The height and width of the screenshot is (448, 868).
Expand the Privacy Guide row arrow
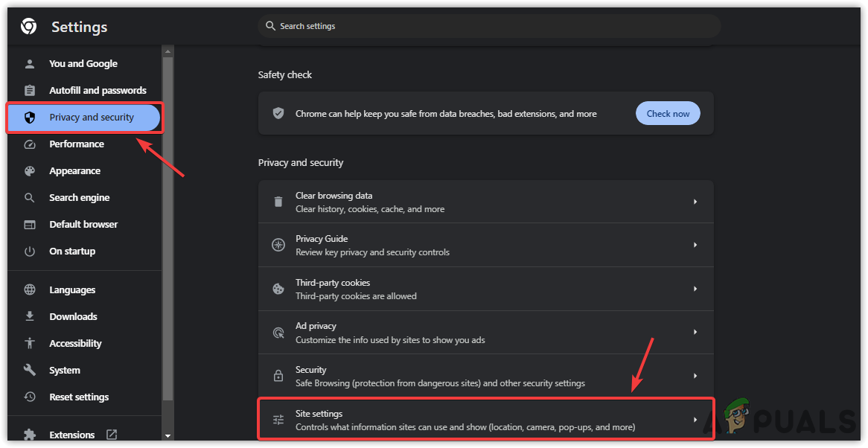[695, 245]
